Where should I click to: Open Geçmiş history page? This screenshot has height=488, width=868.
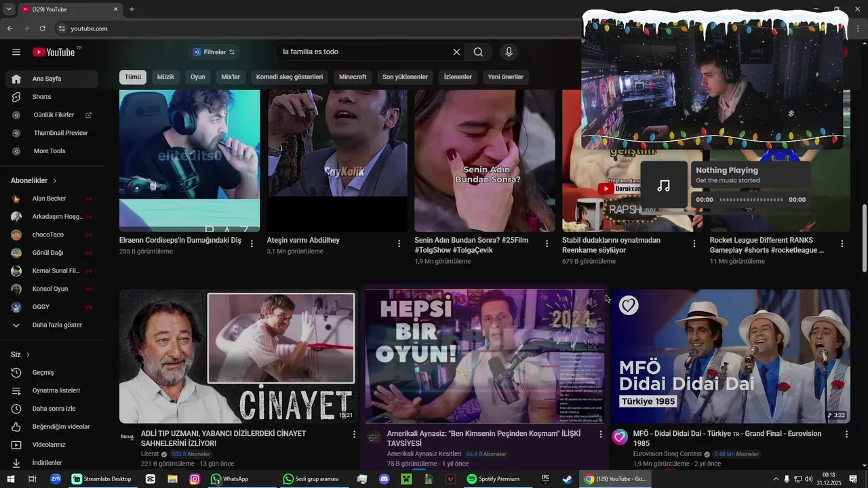[x=52, y=373]
